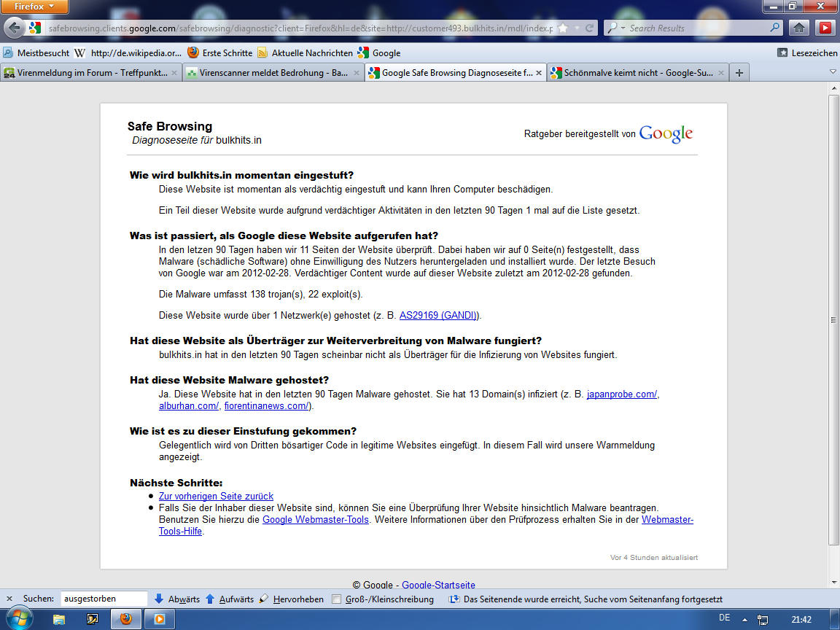Click the Firefox taskbar button
Screen dimensions: 840x630
126,620
